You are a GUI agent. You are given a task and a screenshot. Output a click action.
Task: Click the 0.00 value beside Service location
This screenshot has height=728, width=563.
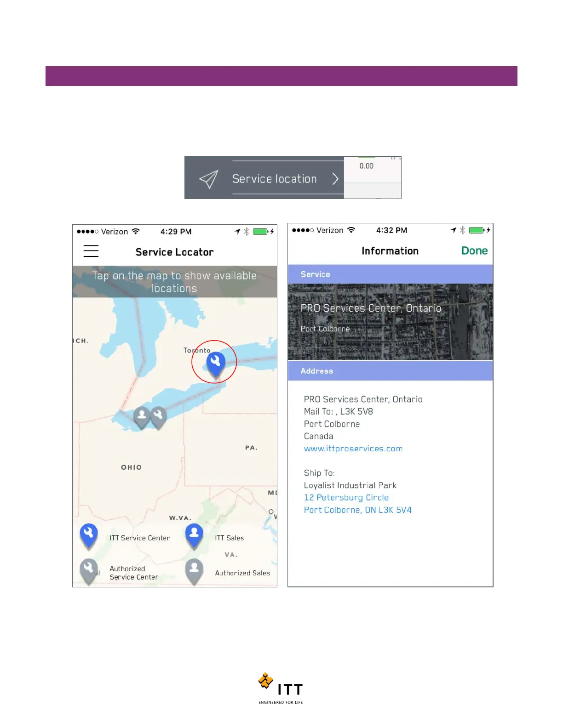[x=366, y=166]
